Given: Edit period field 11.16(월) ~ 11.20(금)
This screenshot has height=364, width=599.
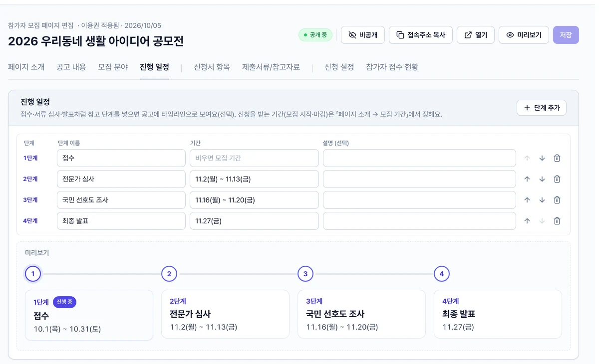Looking at the screenshot, I should 254,200.
